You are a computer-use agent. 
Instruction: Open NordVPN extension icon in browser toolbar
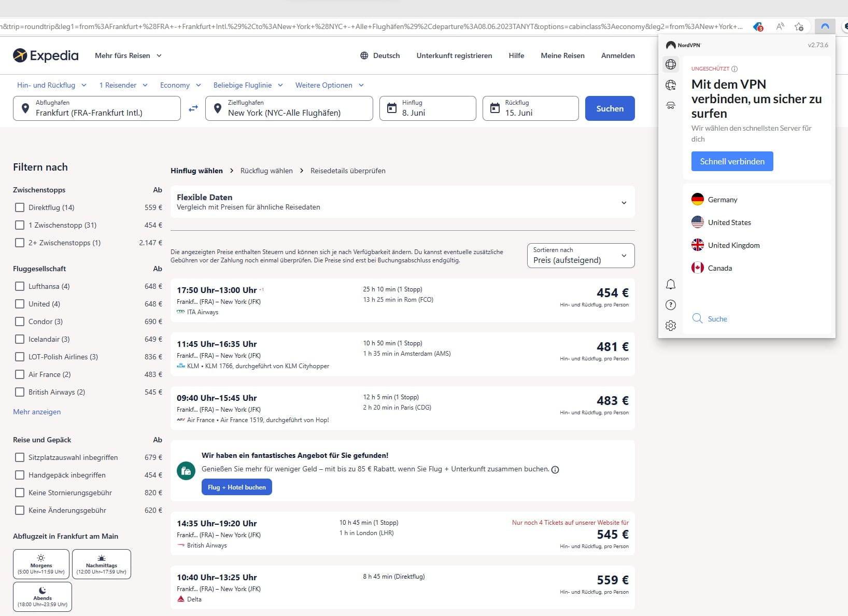[x=825, y=26]
